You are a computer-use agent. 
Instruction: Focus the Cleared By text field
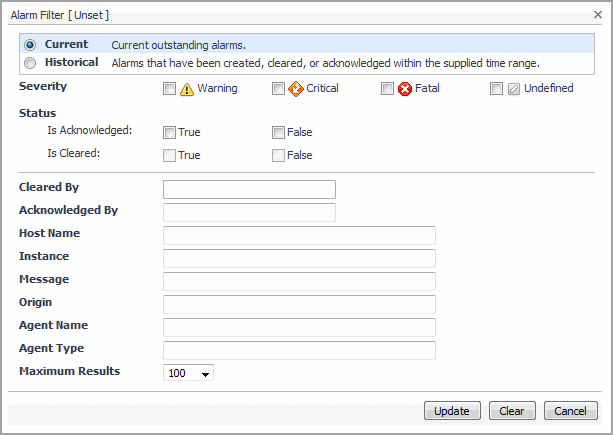[249, 189]
